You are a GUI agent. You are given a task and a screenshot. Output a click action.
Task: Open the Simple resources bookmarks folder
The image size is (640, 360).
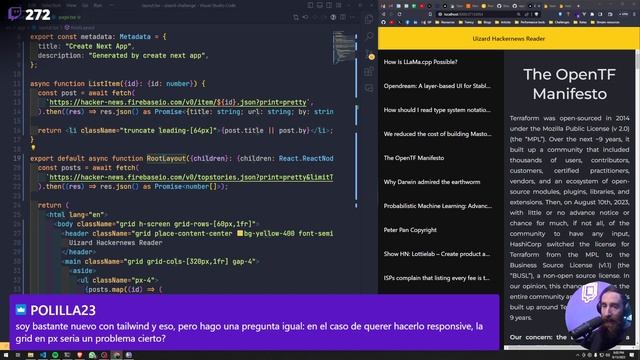605,22
